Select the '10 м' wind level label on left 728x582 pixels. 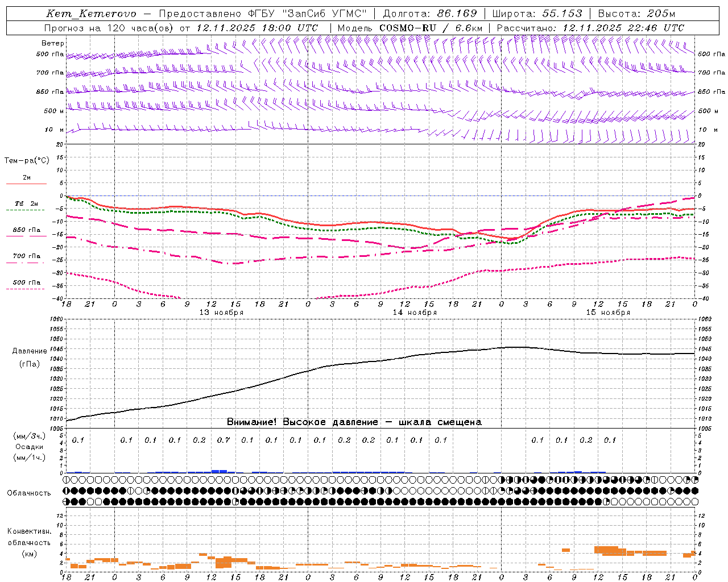click(x=54, y=130)
